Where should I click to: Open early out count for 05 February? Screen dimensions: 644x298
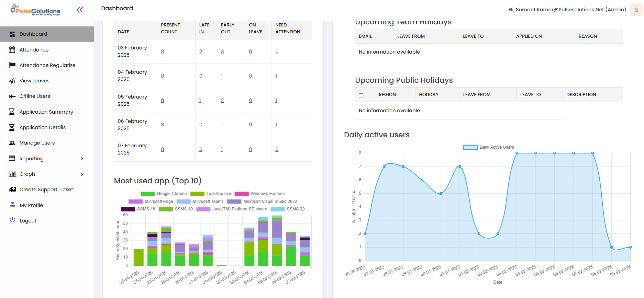[222, 100]
